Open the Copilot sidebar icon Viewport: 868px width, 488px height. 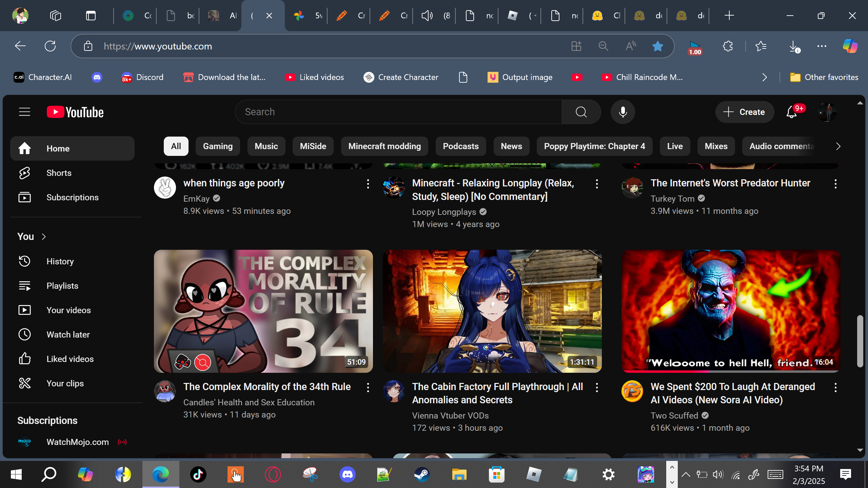coord(850,46)
